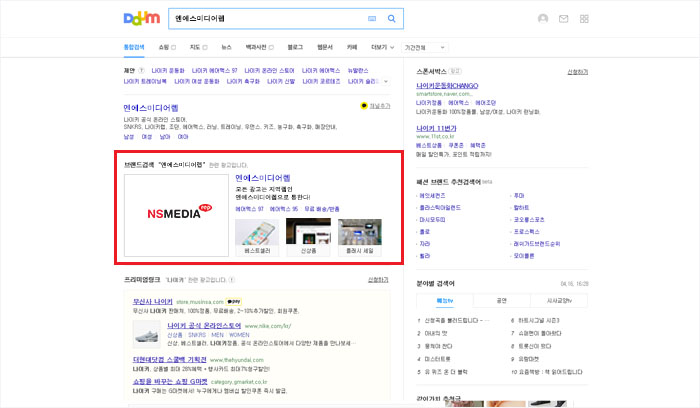Click the magnifier search button
This screenshot has width=700, height=408.
(392, 19)
